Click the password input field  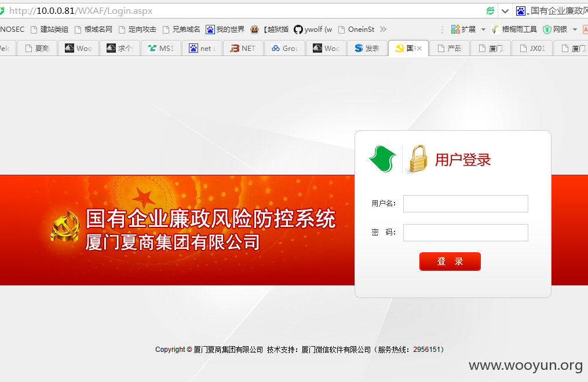[465, 233]
